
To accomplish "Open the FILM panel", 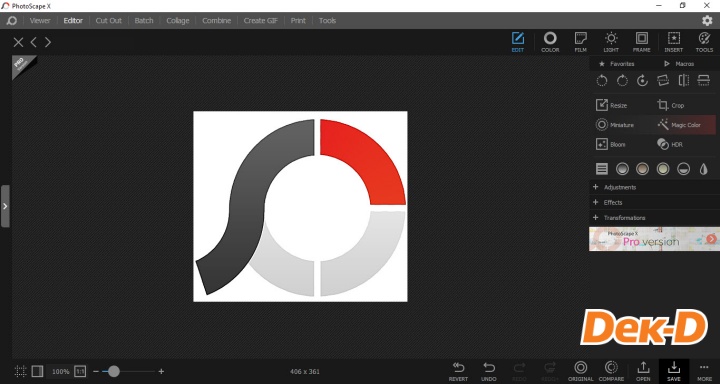I will click(x=580, y=42).
